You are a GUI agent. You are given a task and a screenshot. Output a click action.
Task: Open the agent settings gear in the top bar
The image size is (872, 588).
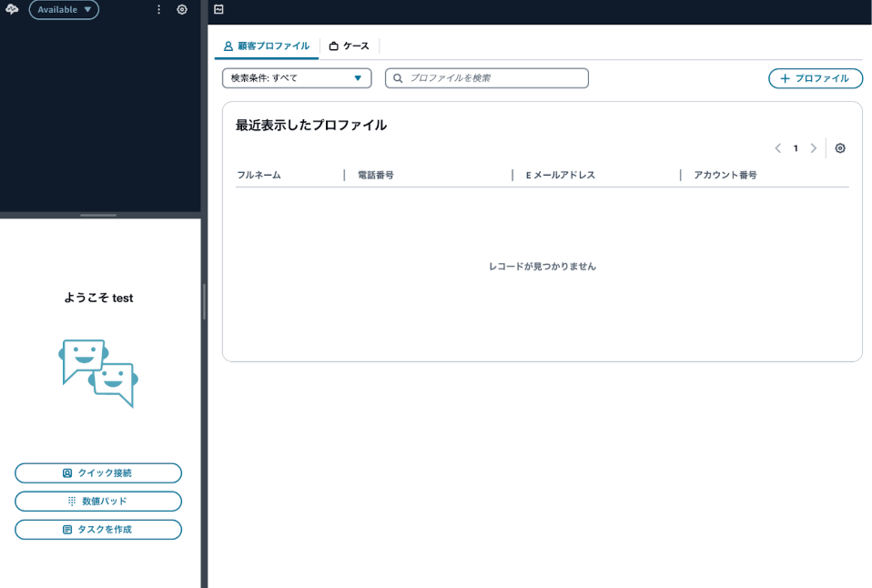tap(181, 9)
